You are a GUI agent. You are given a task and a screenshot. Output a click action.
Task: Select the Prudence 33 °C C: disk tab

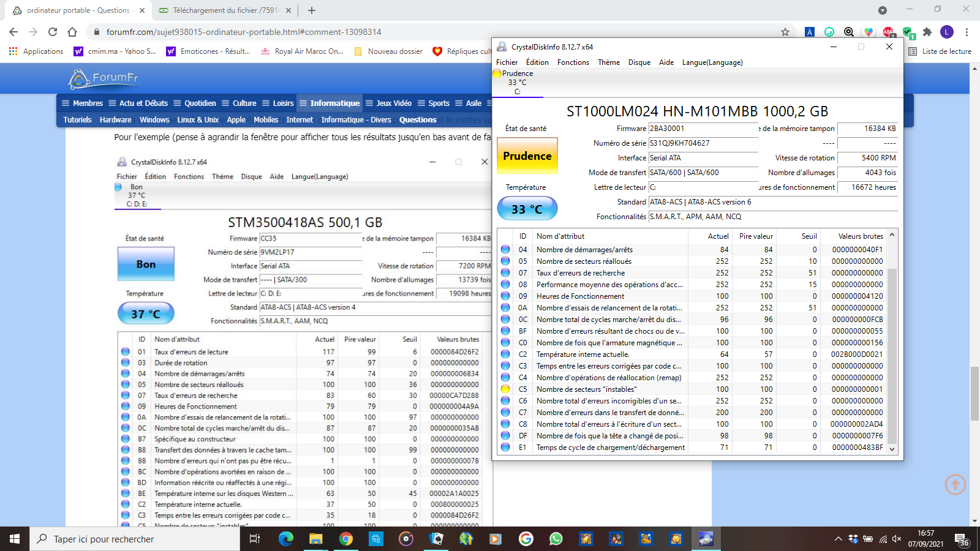click(518, 83)
